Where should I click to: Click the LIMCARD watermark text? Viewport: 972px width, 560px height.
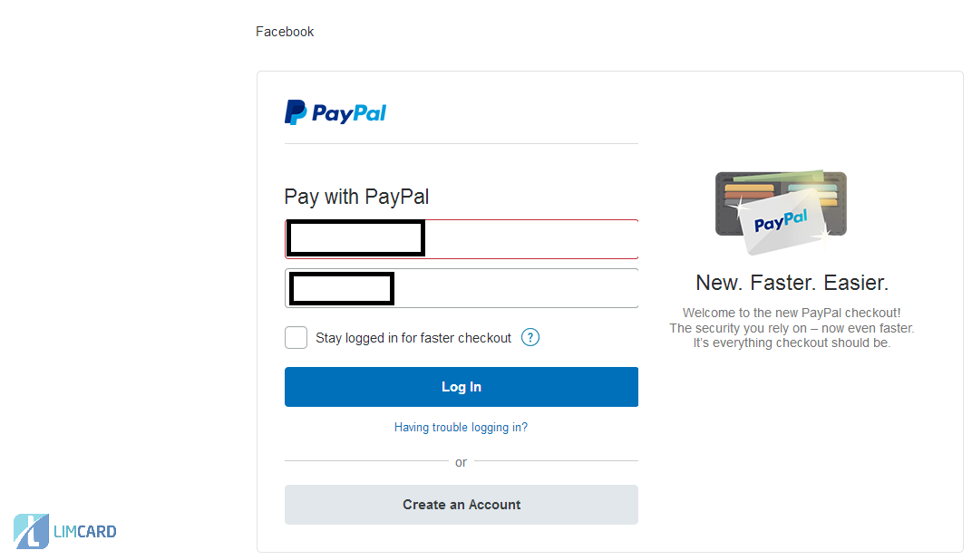84,532
